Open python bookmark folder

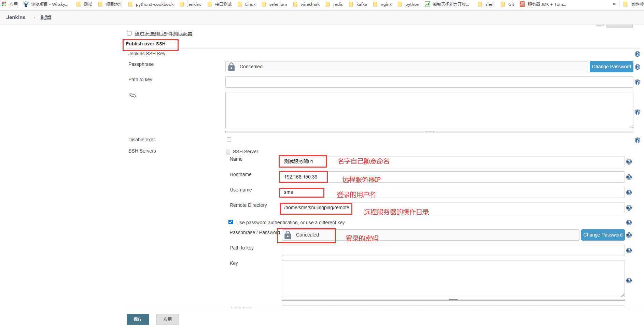(408, 4)
